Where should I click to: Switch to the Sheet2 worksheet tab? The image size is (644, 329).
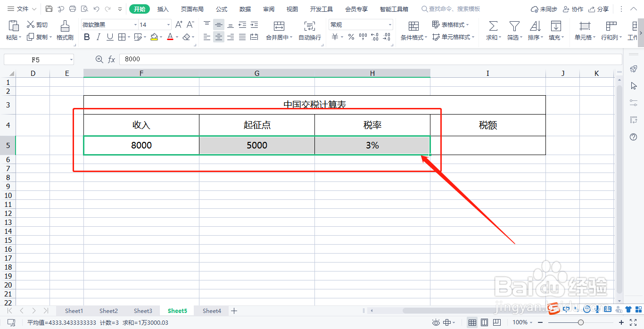pyautogui.click(x=108, y=311)
